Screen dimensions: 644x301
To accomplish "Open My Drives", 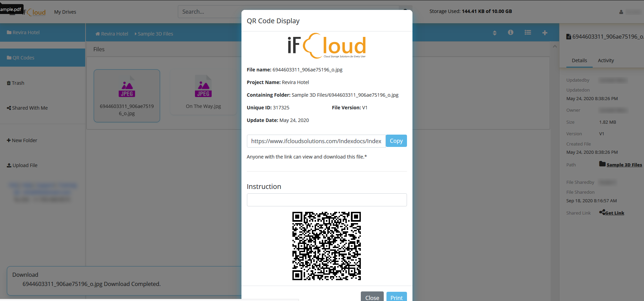I will (x=65, y=12).
